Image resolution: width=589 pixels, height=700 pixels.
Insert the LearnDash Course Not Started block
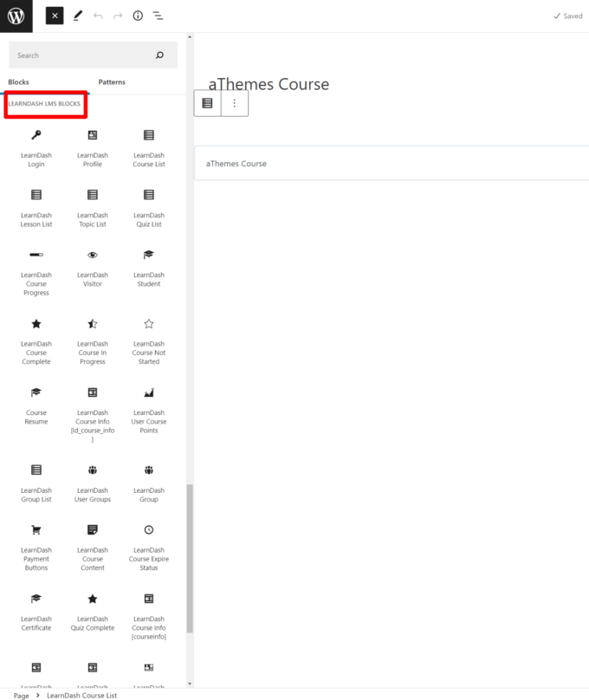(x=149, y=341)
